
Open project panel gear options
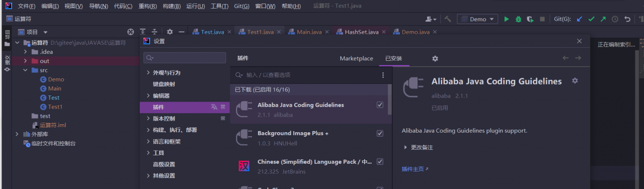170,32
